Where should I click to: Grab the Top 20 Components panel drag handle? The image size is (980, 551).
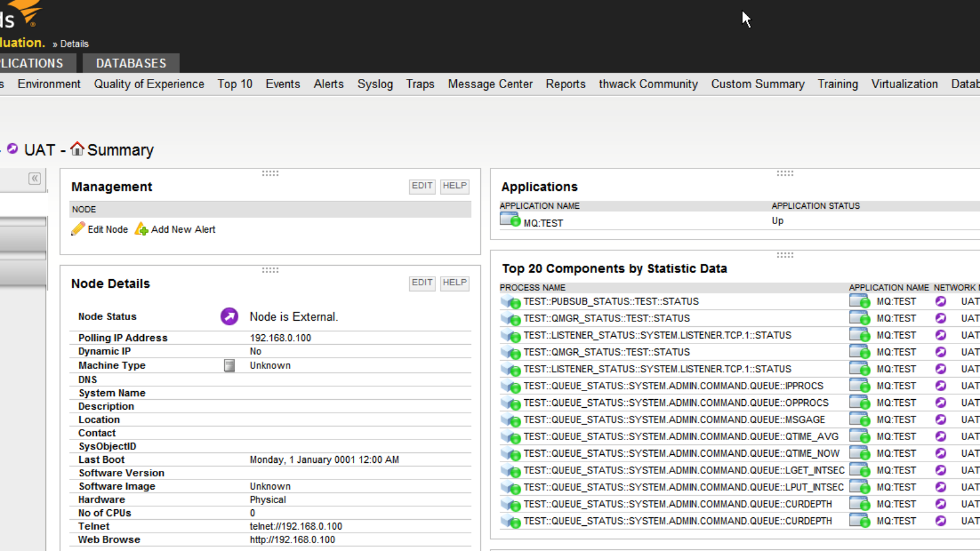785,255
